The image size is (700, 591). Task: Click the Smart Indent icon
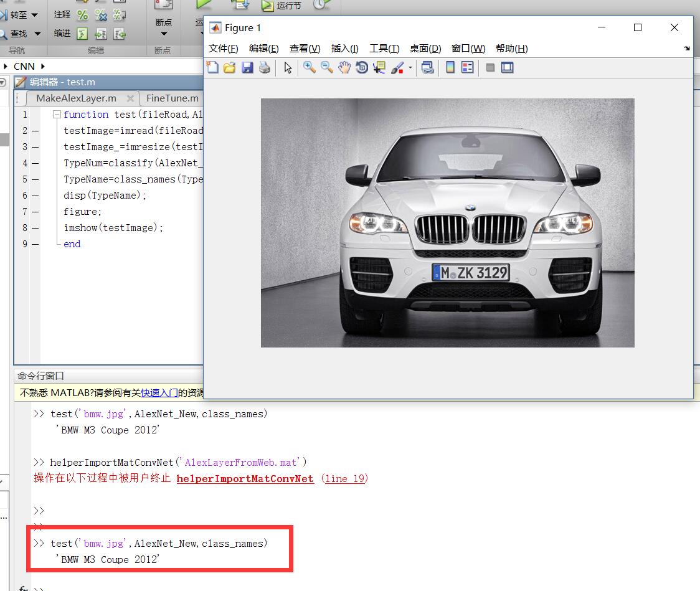83,34
